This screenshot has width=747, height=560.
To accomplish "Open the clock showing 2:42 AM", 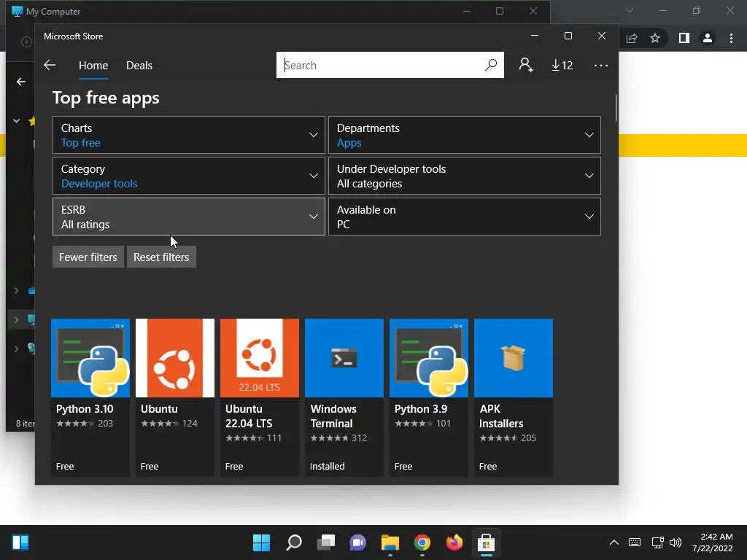I will (712, 542).
